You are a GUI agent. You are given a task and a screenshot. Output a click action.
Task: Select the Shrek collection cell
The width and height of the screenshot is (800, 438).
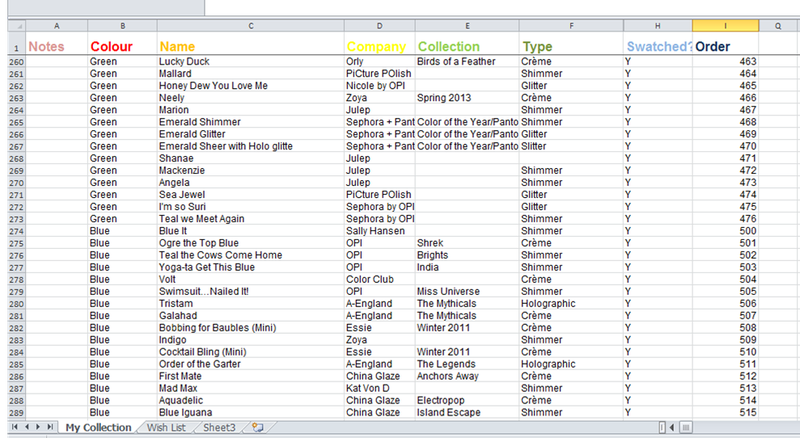pos(467,243)
